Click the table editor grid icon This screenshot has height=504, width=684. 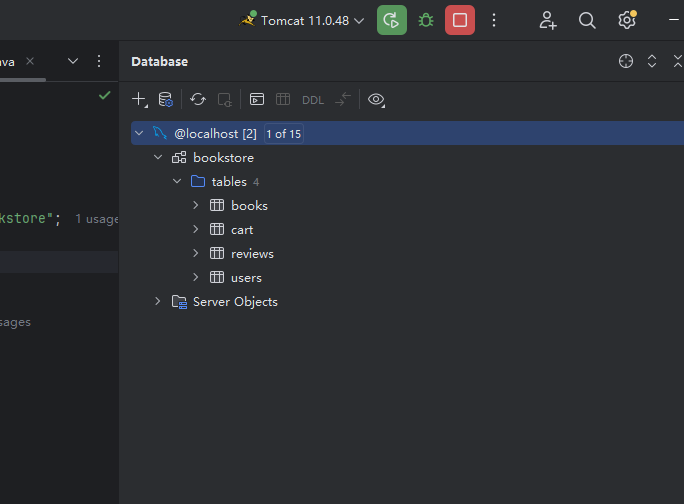(x=283, y=99)
